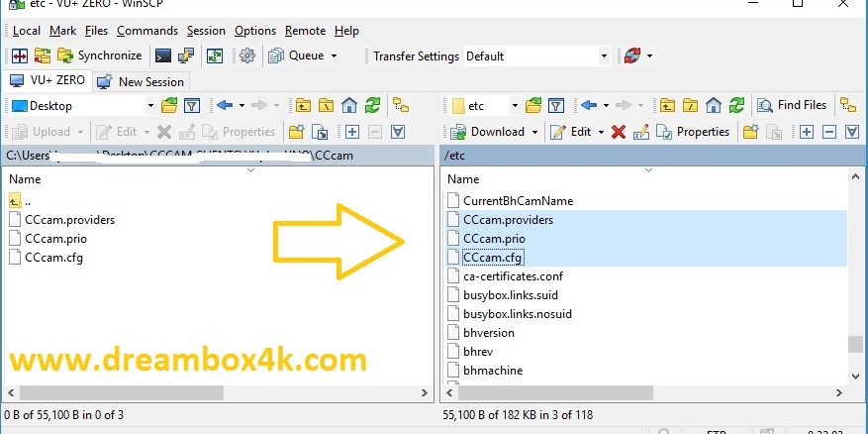Go to the local home directory icon
The image size is (868, 434).
[x=349, y=105]
